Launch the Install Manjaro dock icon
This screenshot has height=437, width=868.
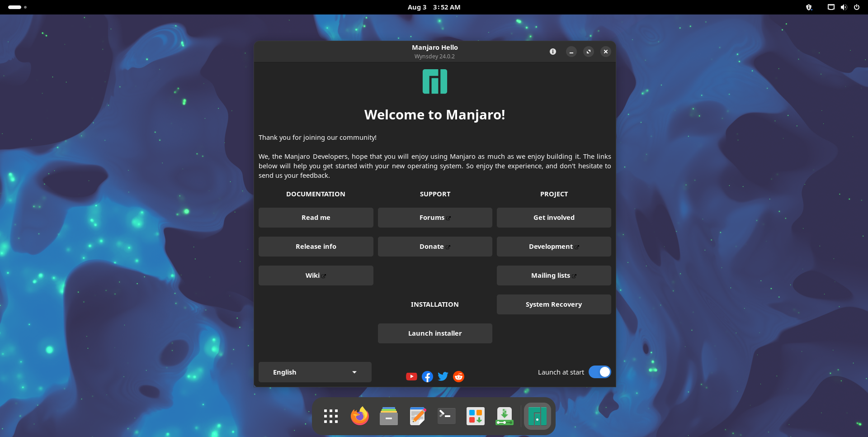point(505,416)
